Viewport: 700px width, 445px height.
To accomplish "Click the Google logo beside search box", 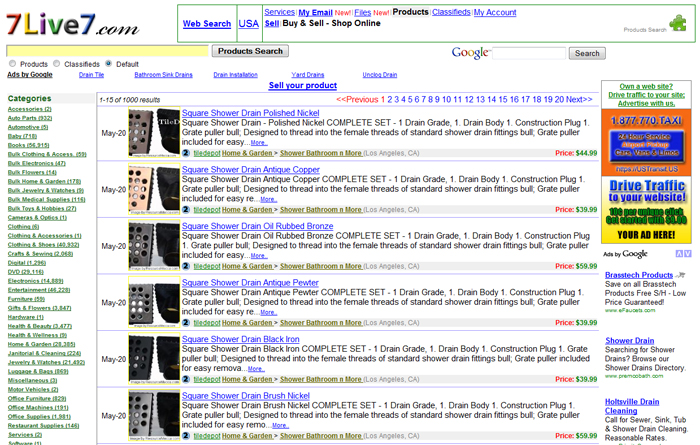I will (x=470, y=53).
